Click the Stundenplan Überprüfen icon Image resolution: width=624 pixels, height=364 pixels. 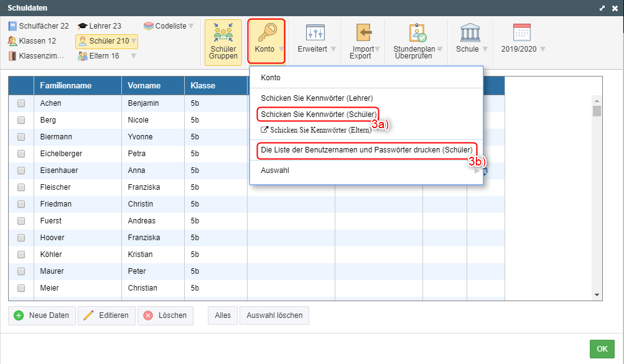(417, 33)
